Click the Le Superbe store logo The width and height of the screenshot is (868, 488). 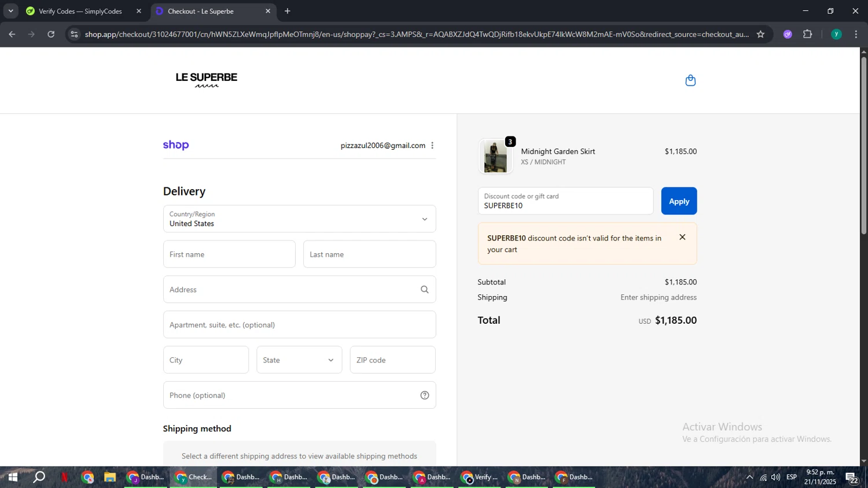tap(207, 80)
